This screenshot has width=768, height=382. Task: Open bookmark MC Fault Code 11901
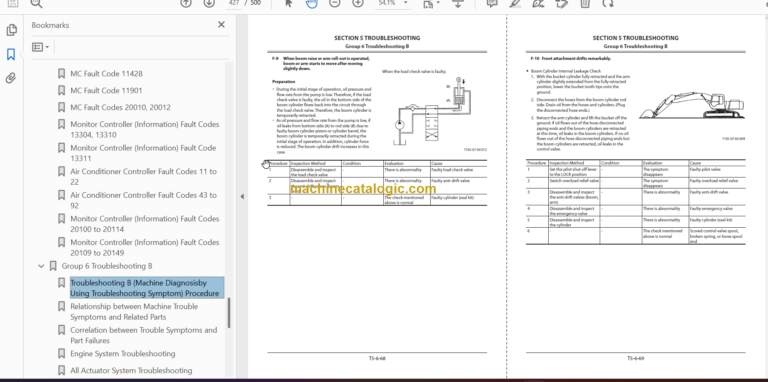click(106, 91)
